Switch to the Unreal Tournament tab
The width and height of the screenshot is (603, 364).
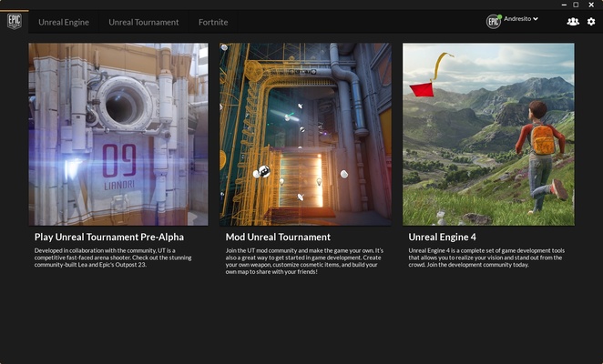(143, 22)
